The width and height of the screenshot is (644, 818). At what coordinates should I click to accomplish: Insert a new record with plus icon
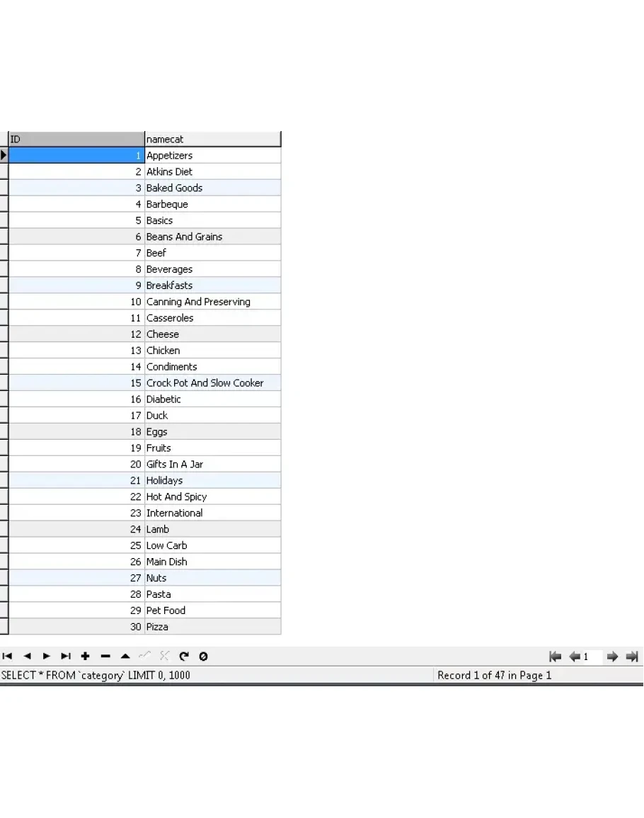click(x=86, y=657)
